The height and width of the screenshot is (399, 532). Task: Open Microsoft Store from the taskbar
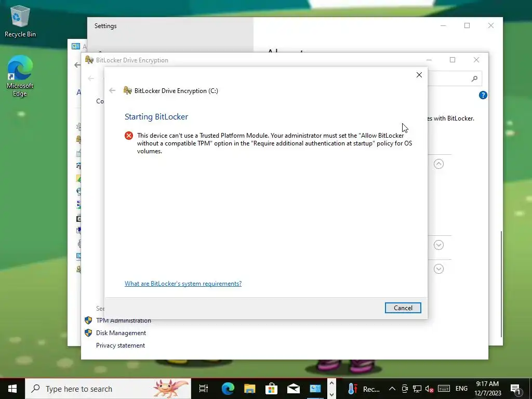click(x=271, y=389)
